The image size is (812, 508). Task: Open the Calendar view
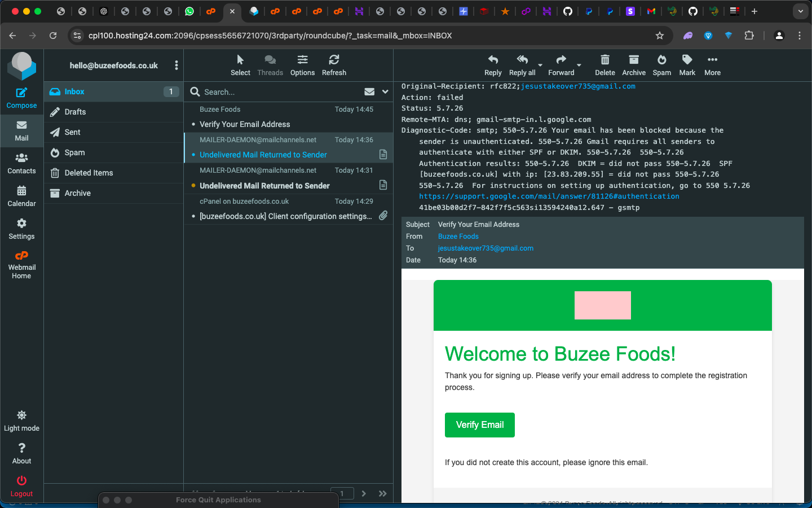[x=21, y=196]
